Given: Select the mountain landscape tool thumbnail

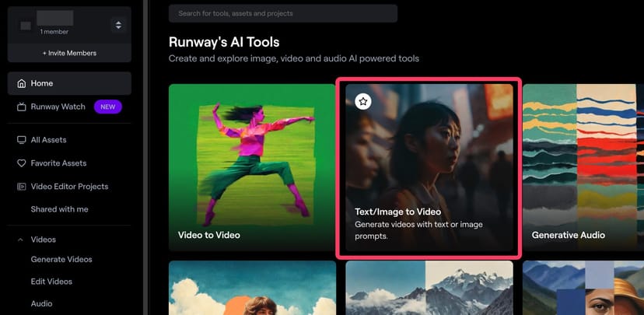Looking at the screenshot, I should tap(429, 288).
